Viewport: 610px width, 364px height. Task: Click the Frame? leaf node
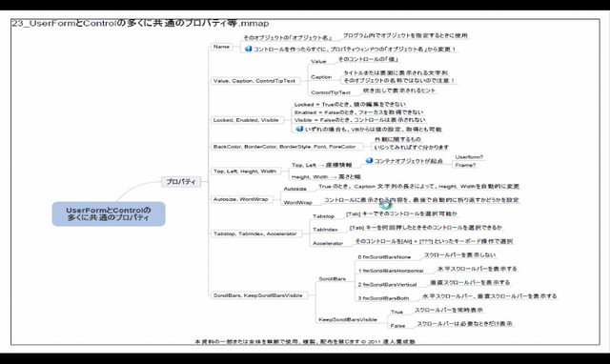click(466, 165)
